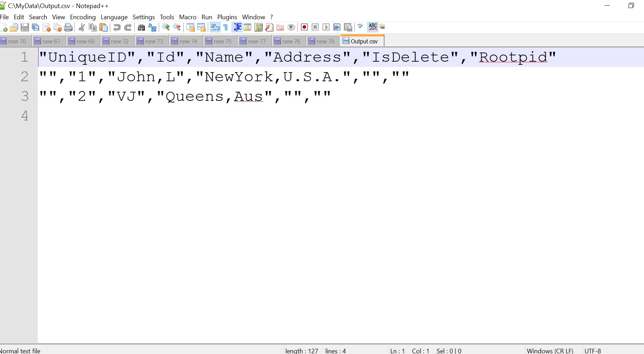This screenshot has height=354, width=644.
Task: Create a new file
Action: point(4,27)
